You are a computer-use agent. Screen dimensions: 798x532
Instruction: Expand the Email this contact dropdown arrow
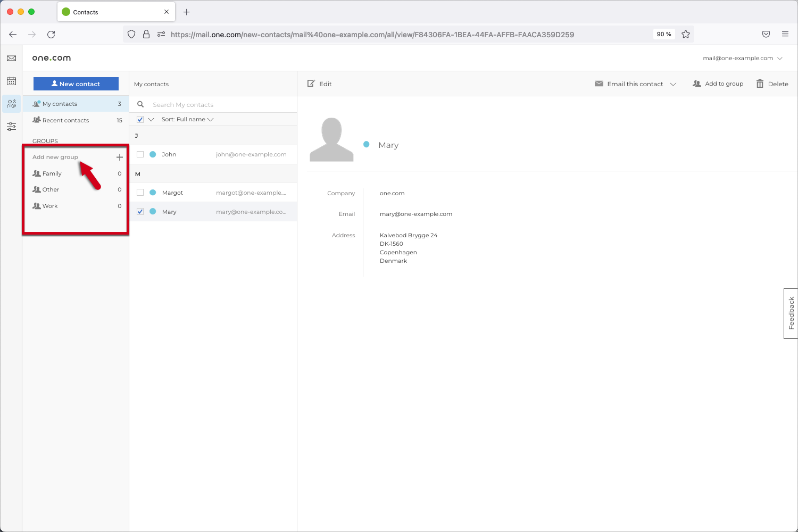674,84
